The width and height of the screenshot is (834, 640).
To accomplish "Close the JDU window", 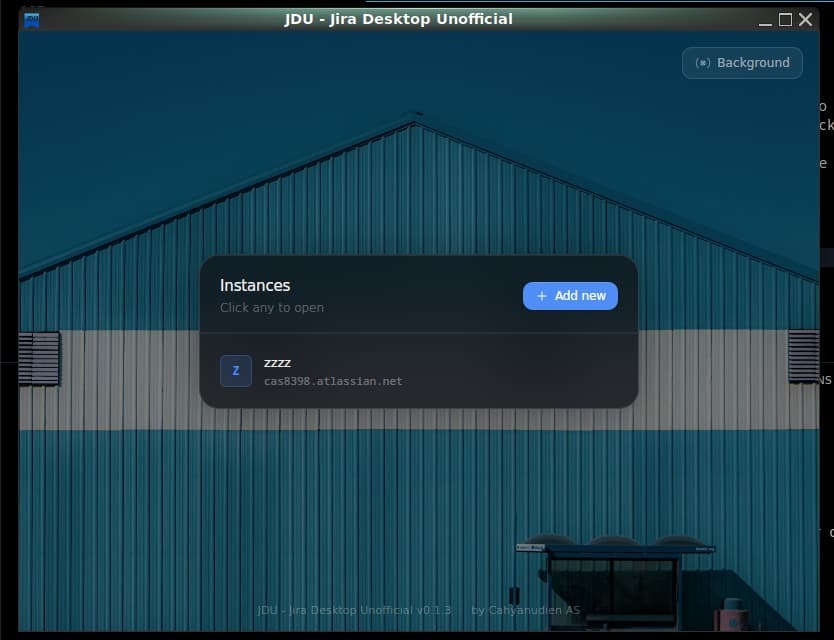I will coord(805,20).
